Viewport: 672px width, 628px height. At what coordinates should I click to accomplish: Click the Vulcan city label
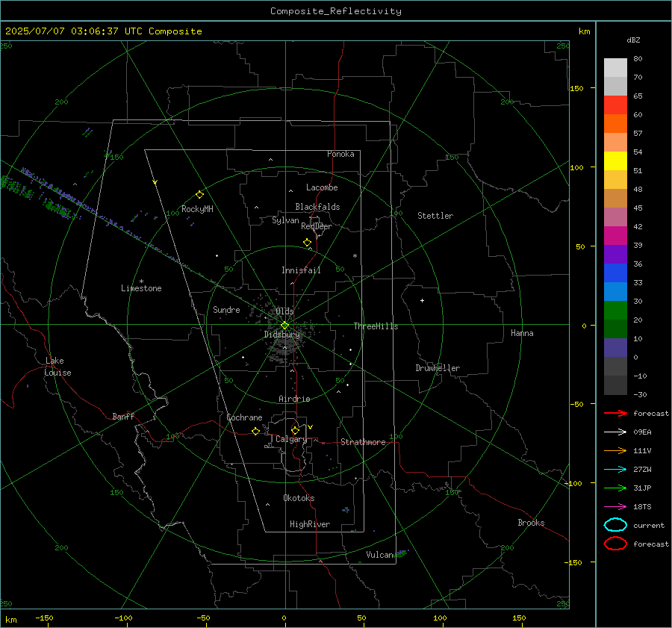pos(379,555)
